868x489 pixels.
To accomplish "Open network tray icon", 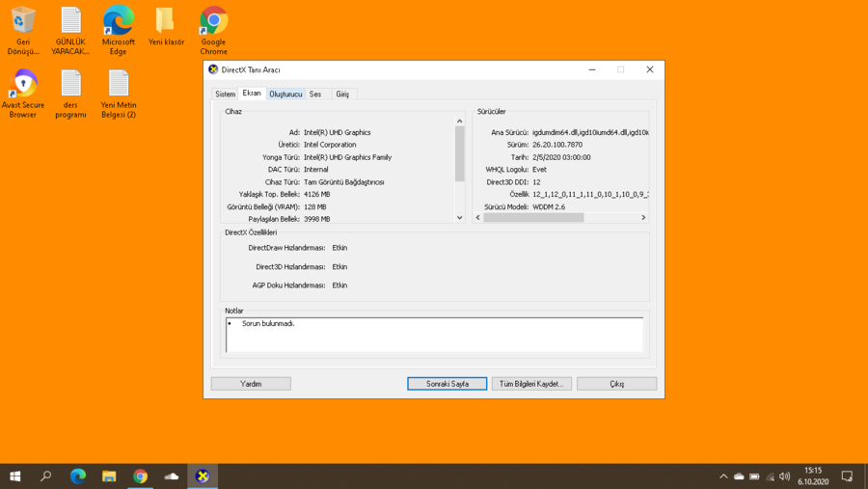I will (x=770, y=476).
